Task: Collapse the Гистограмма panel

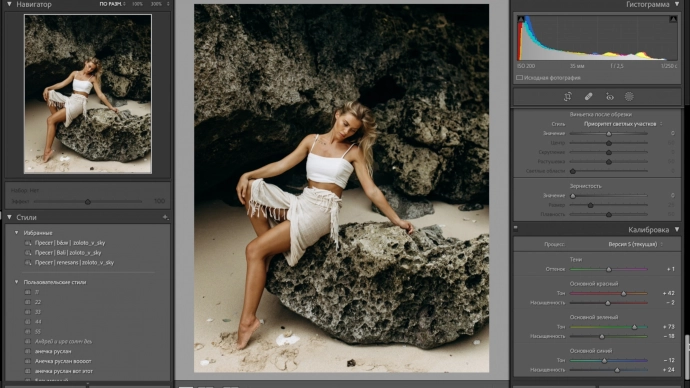Action: [x=677, y=4]
